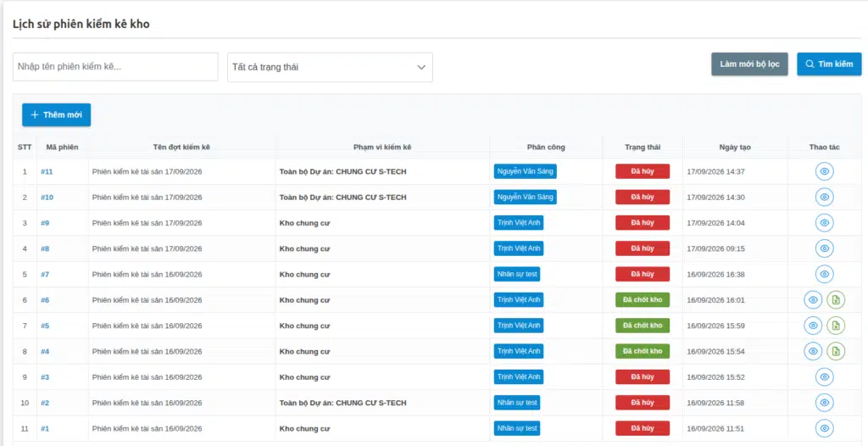The height and width of the screenshot is (446, 868).
Task: Click 'Kho chung cư' in row #9
Action: [304, 223]
